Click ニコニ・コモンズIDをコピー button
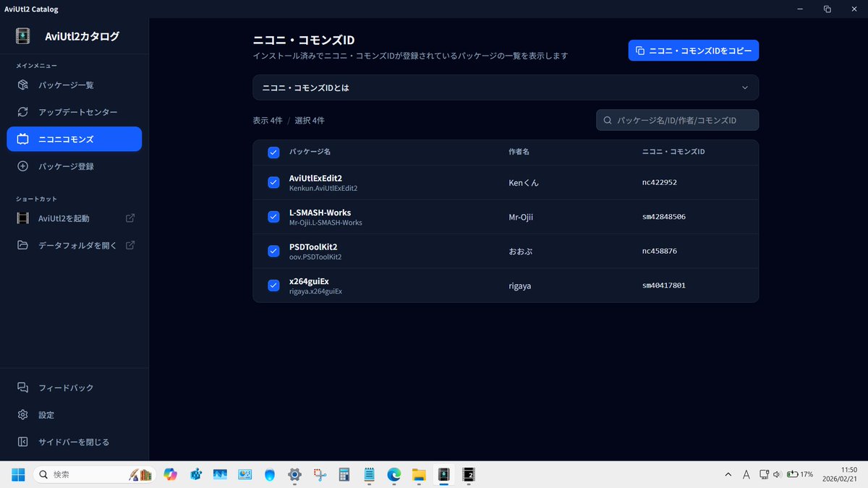 (694, 51)
